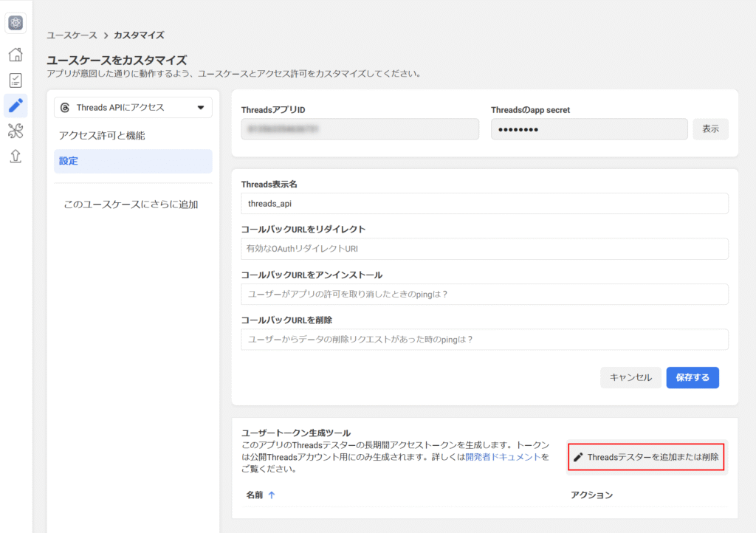This screenshot has width=756, height=533.
Task: Select the pencil use case icon
Action: click(x=16, y=106)
